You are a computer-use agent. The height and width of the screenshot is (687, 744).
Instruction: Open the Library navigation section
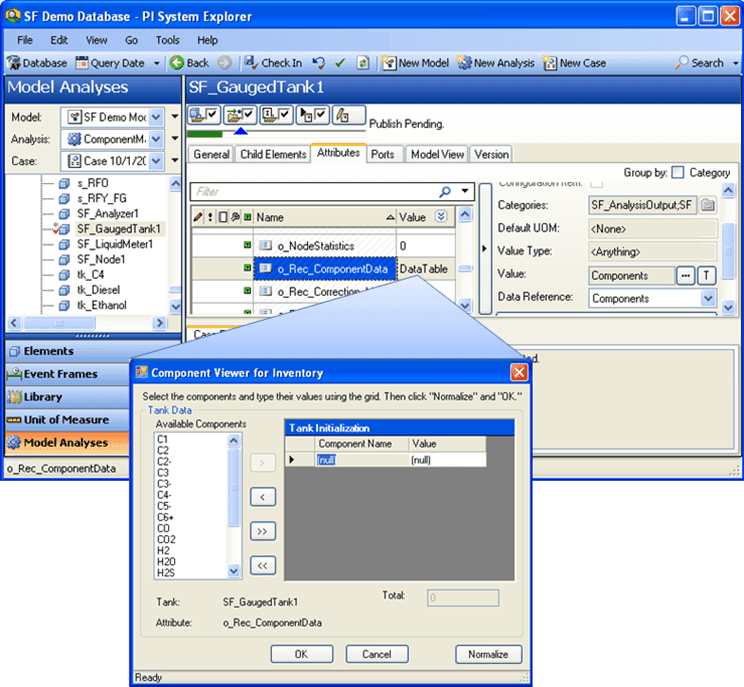pos(67,397)
